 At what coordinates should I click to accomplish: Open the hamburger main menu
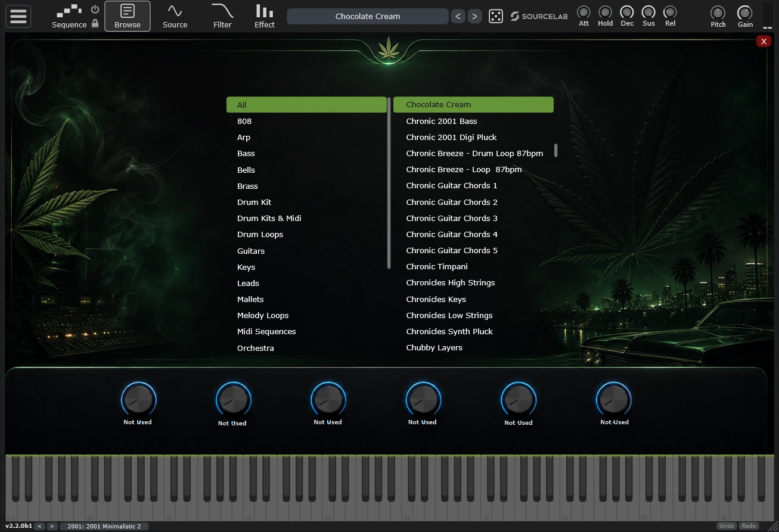pos(18,15)
